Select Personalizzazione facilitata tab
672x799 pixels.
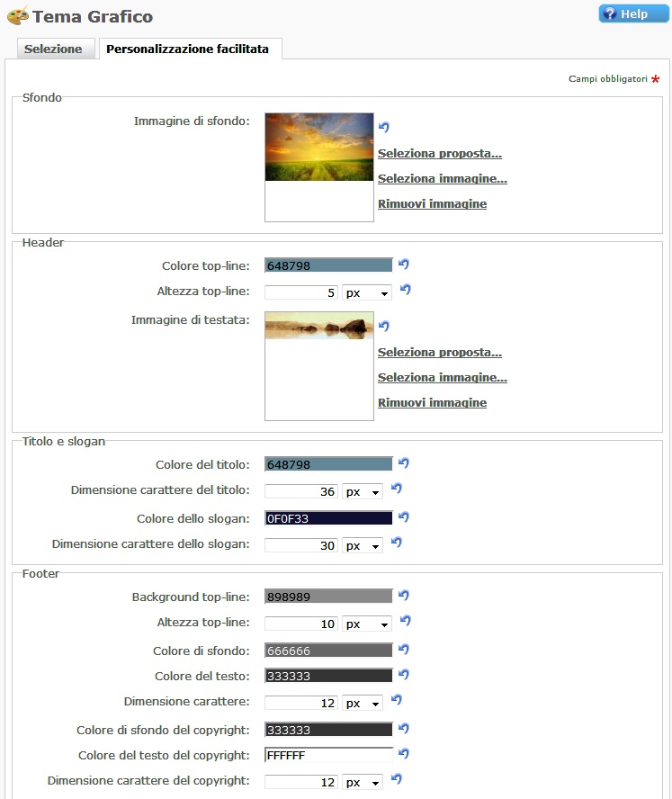point(187,49)
